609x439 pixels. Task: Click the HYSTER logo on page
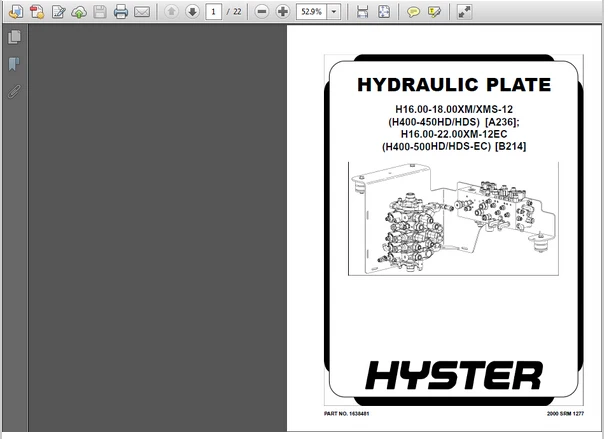tap(454, 375)
